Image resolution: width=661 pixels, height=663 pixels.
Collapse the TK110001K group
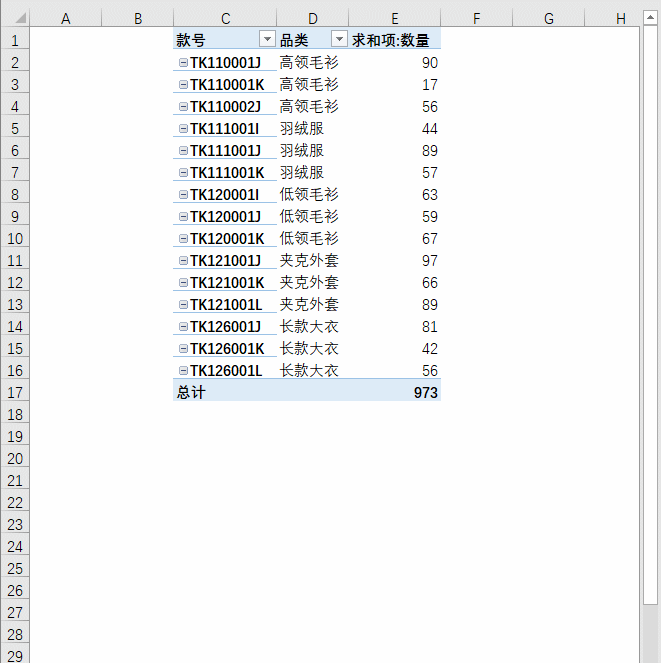183,85
